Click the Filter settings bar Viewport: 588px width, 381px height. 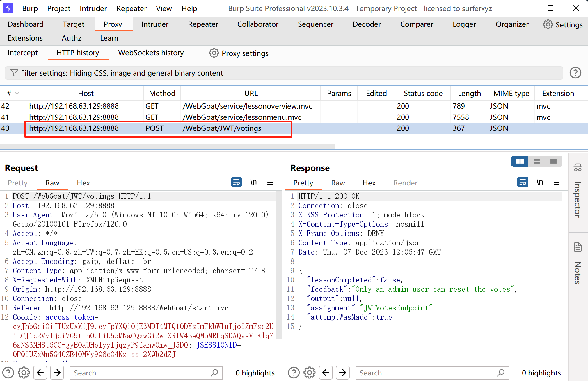[x=284, y=73]
